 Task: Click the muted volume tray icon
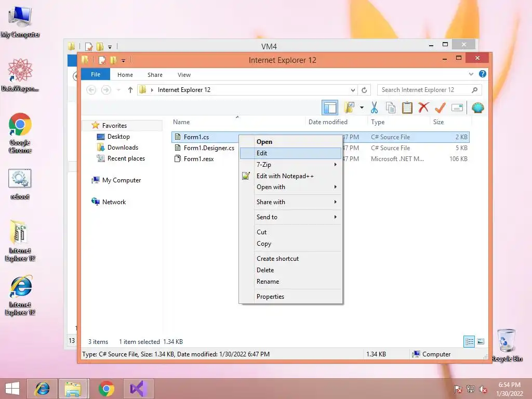point(483,389)
